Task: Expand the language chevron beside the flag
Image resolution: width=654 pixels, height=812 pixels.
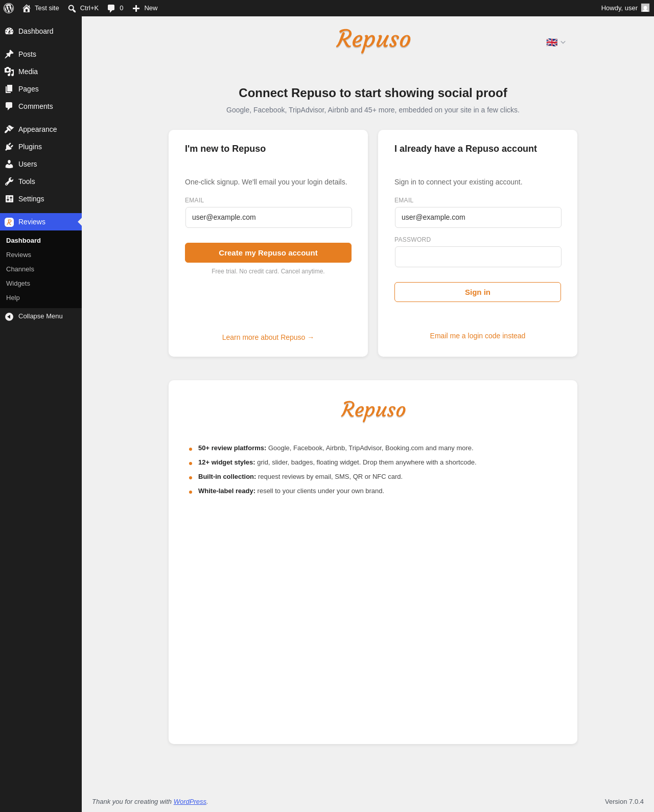Action: (x=563, y=42)
